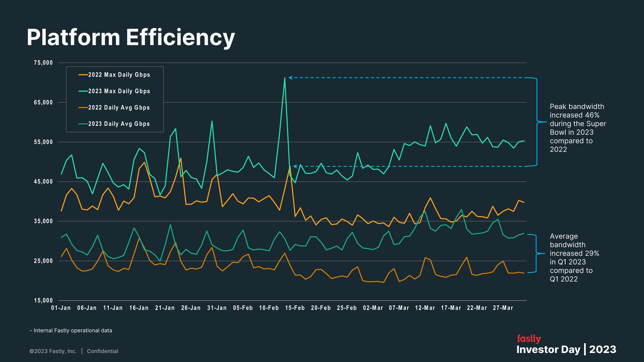Click the 15-Feb x-axis label
This screenshot has height=362, width=644.
point(295,308)
